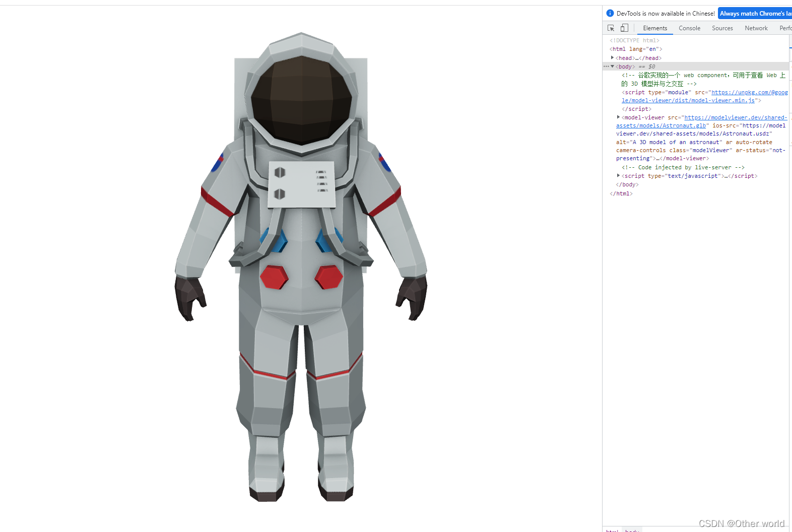792x532 pixels.
Task: Click the alt="A 3D model of an astronaut" attribute
Action: tap(669, 142)
